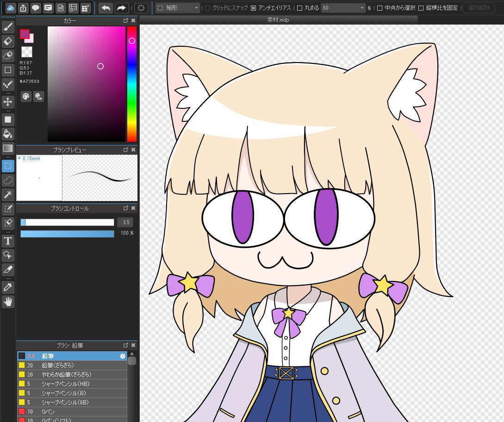Select the Text tool

coord(8,241)
